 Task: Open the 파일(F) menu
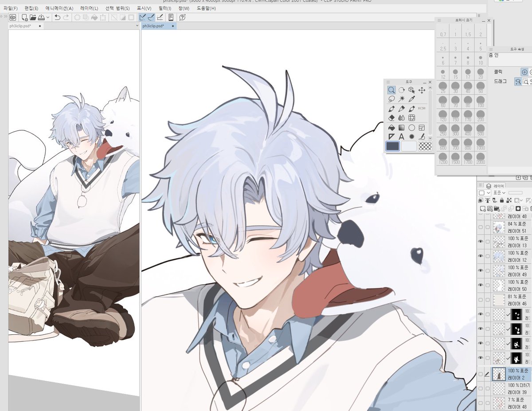(x=11, y=8)
